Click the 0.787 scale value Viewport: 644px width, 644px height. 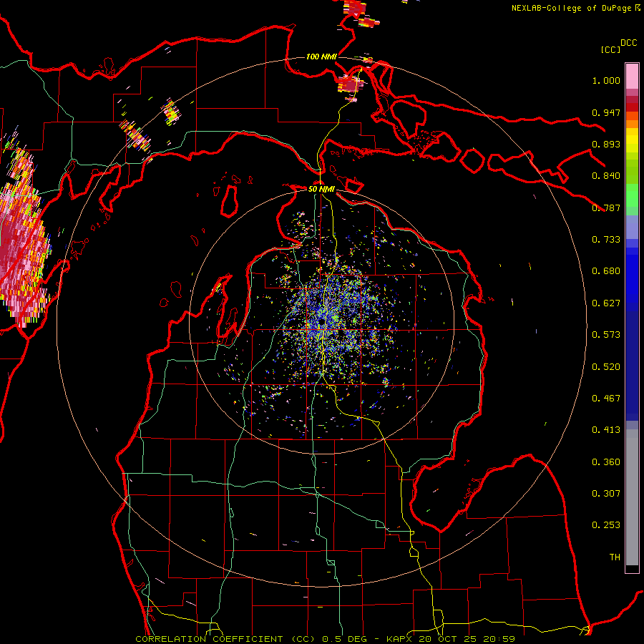[x=606, y=208]
